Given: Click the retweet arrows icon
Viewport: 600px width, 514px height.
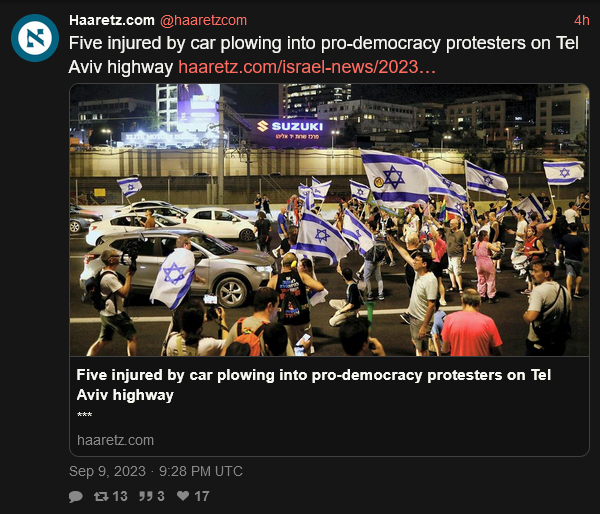Looking at the screenshot, I should 101,496.
